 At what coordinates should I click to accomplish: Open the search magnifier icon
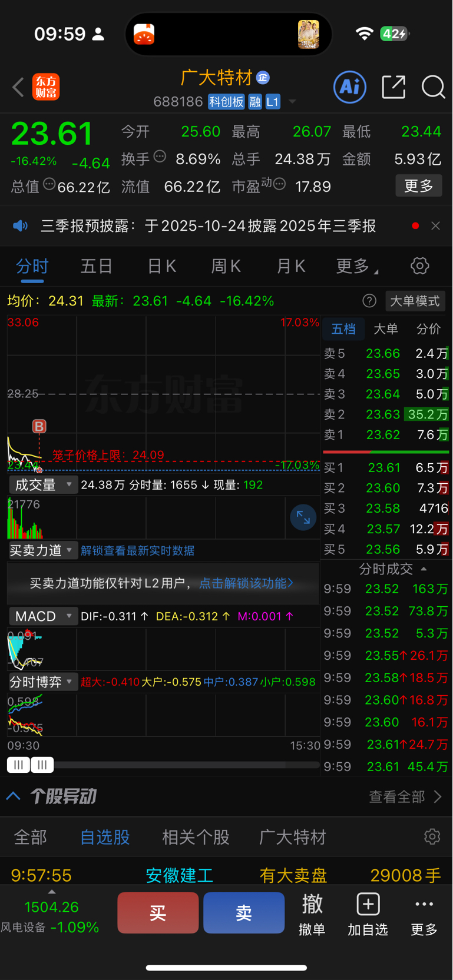(x=433, y=87)
